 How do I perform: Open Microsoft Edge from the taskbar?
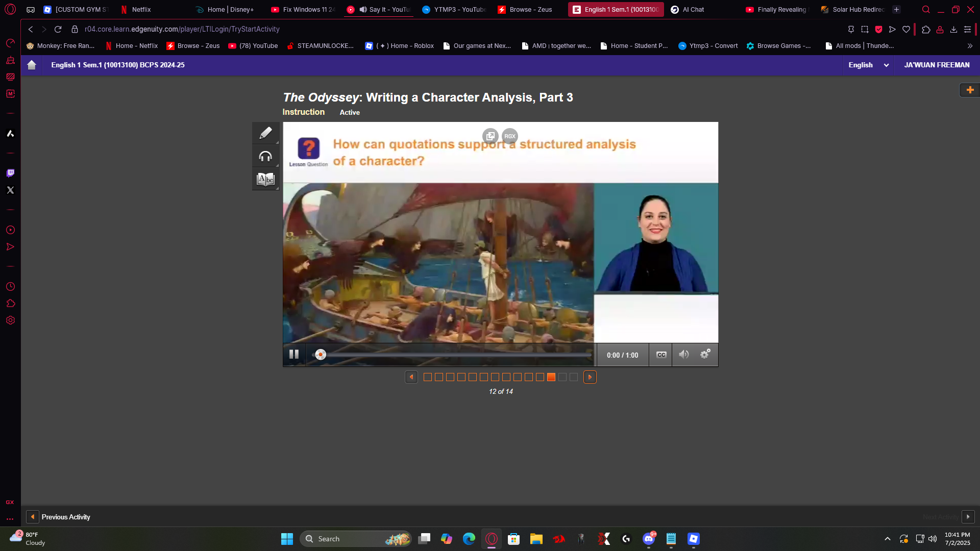coord(469,539)
